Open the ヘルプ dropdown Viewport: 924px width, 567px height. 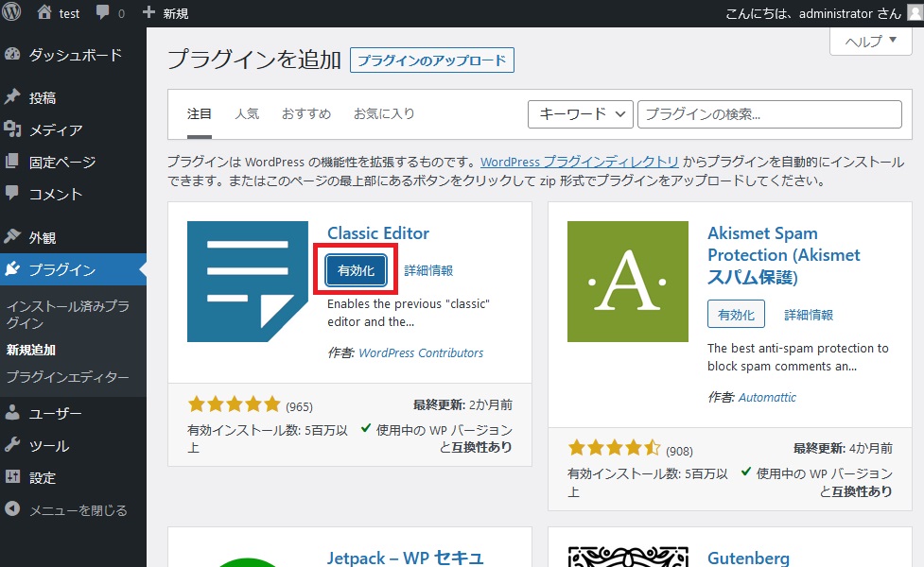870,42
